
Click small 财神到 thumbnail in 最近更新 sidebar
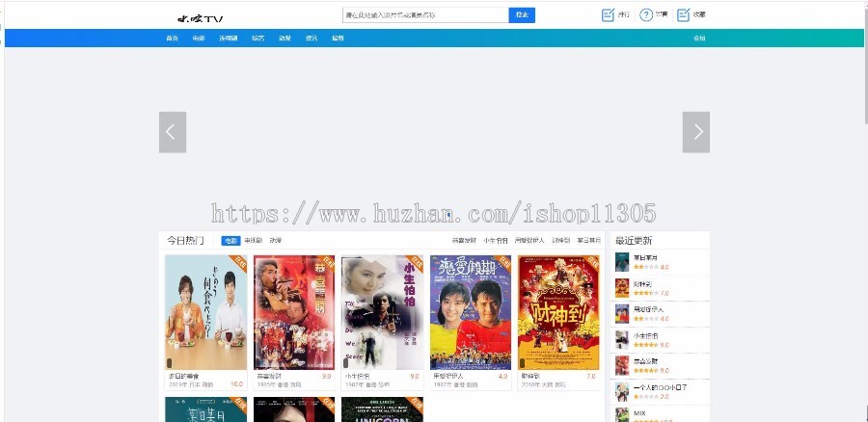[622, 288]
